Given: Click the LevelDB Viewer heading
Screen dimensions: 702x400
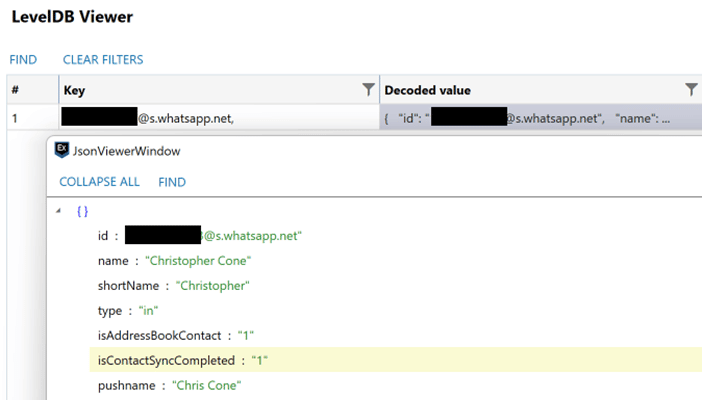Looking at the screenshot, I should [x=72, y=17].
